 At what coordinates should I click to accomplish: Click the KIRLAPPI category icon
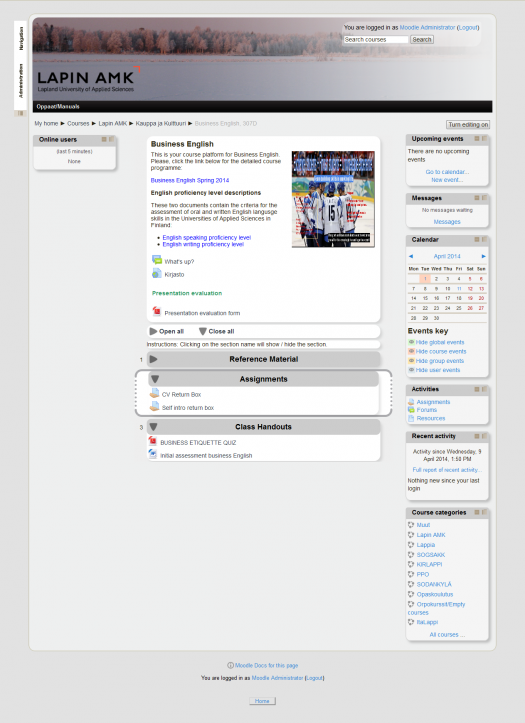411,564
